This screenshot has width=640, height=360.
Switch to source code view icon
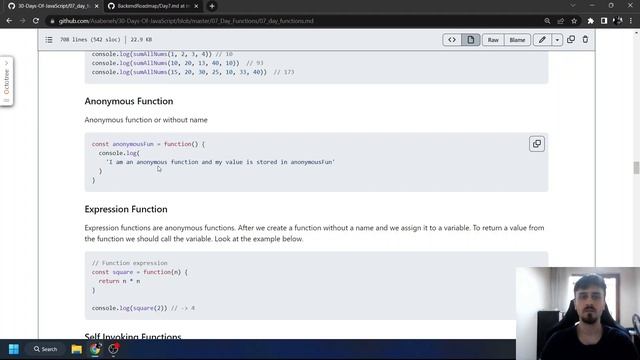(452, 40)
